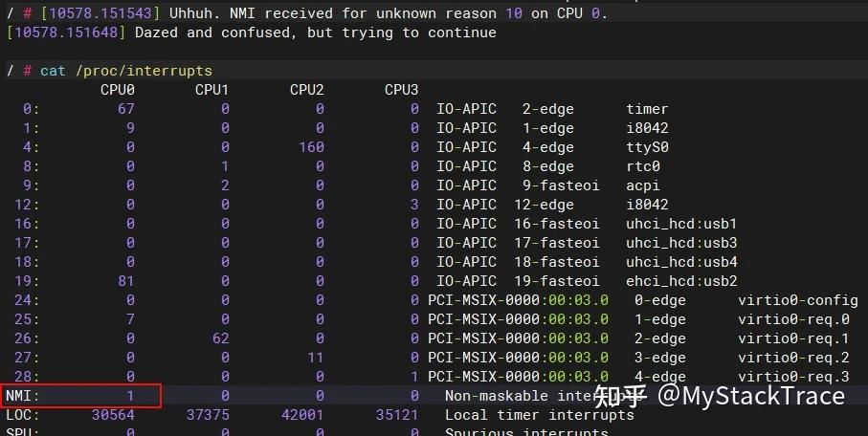Select the 'uhci_hcd:usb3' entry
Screen dimensions: 868x436
coord(681,243)
